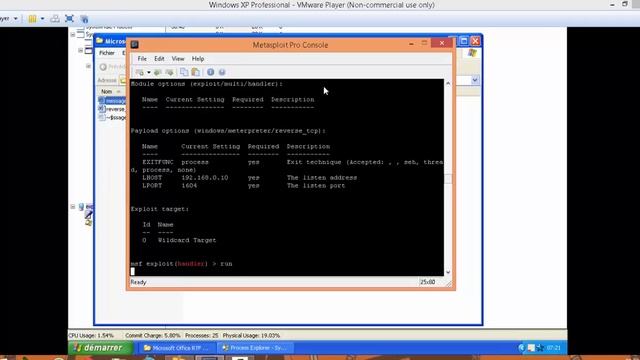Click the LHOST 192.168.0.10 value
The width and height of the screenshot is (640, 360).
pos(204,178)
